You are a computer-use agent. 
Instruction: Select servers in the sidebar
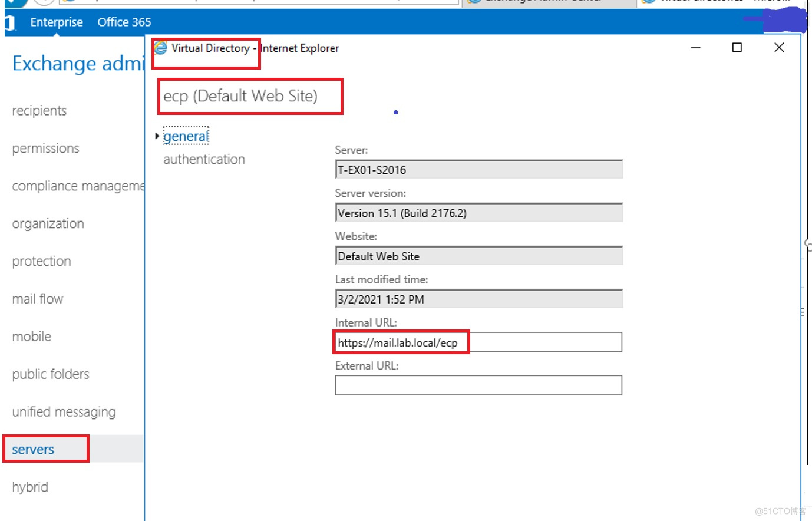coord(33,450)
